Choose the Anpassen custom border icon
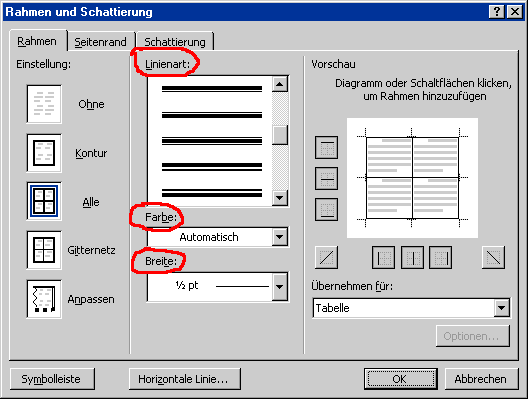Viewport: 528px width, 399px height. [x=44, y=299]
